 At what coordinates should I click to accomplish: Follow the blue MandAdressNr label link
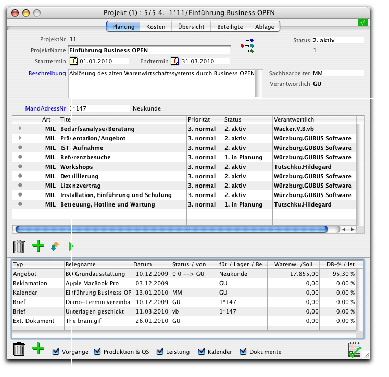point(45,108)
